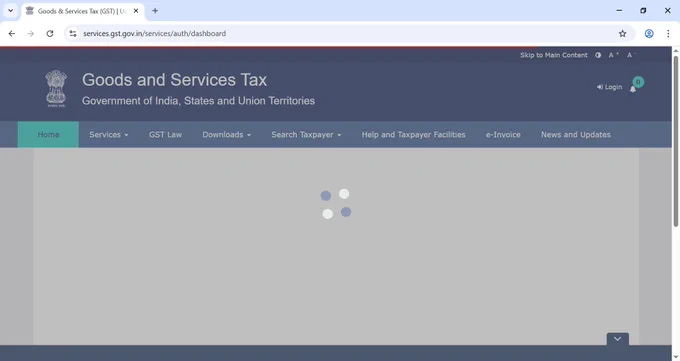Open site information icon in address bar
The height and width of the screenshot is (361, 680).
(x=73, y=33)
